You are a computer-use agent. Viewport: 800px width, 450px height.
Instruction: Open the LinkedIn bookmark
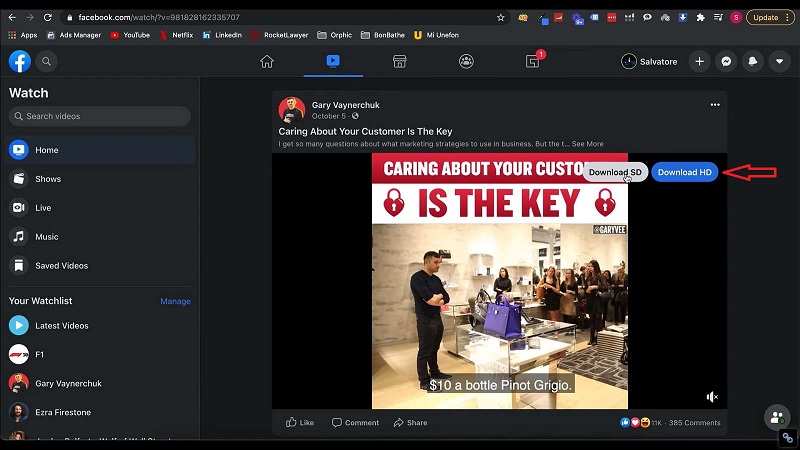(x=222, y=35)
